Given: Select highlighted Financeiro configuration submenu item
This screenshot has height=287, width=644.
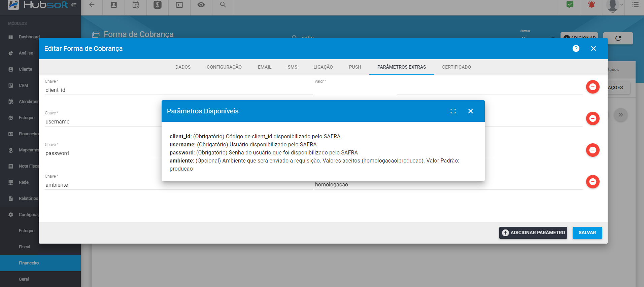Looking at the screenshot, I should (x=40, y=263).
